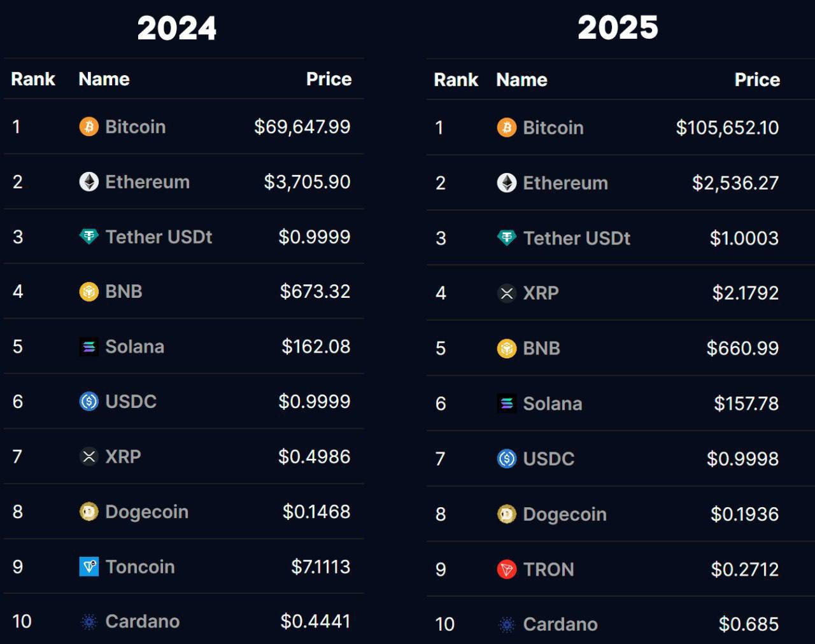This screenshot has height=644, width=815.
Task: Sort by Rank header in 2025 table
Action: point(456,80)
